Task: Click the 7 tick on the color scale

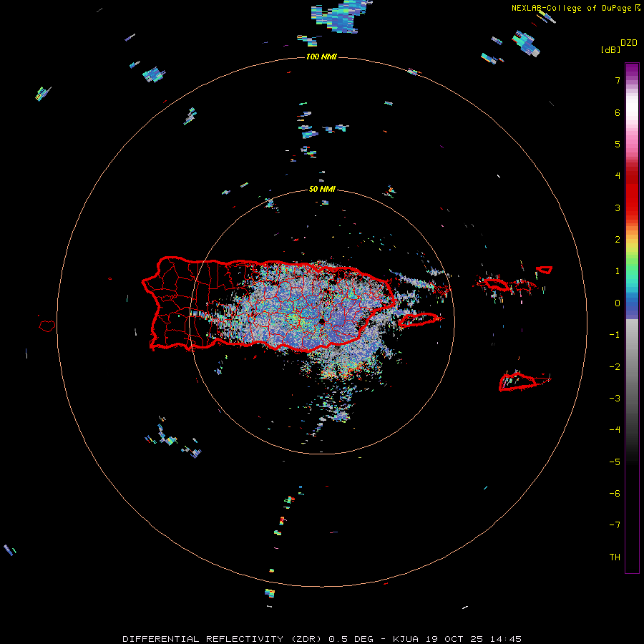Action: 618,80
